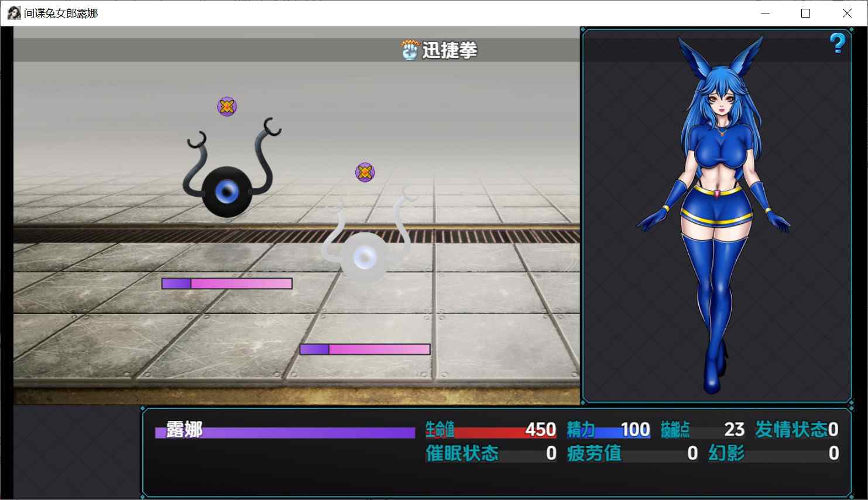Click the 疲劳值 fatigue stat

point(632,454)
